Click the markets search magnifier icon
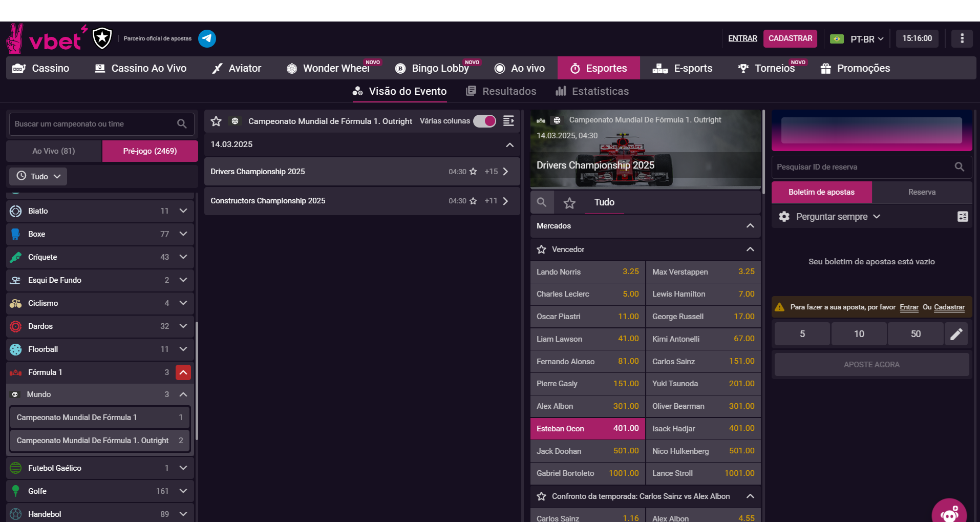Viewport: 980px width, 522px height. tap(542, 202)
